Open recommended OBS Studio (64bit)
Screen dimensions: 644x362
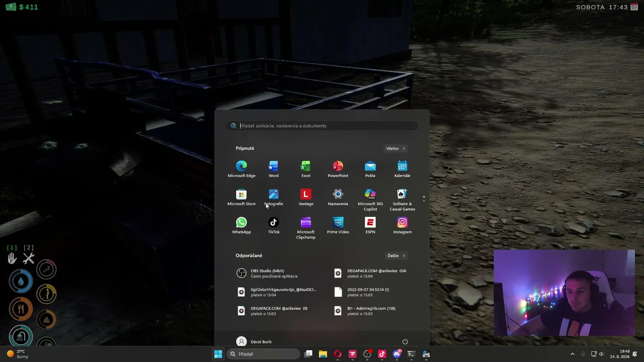coord(275,273)
